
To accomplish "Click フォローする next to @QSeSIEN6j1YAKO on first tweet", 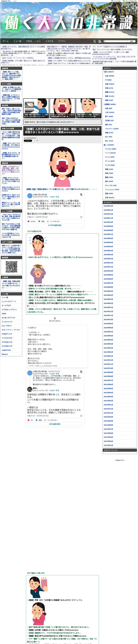I will click(54, 197).
